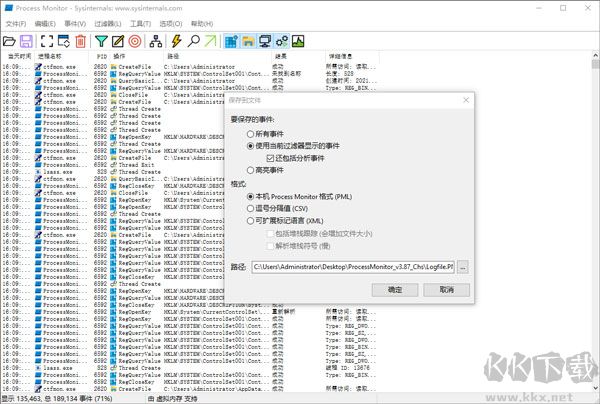Toggle the Show Profiling events icon
The image size is (600, 404).
pyautogui.click(x=298, y=41)
